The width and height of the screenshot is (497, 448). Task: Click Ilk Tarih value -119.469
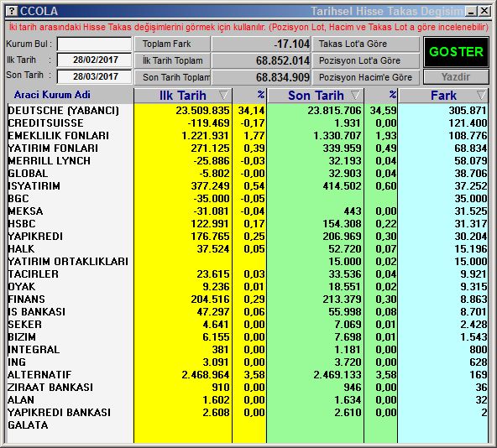point(208,123)
